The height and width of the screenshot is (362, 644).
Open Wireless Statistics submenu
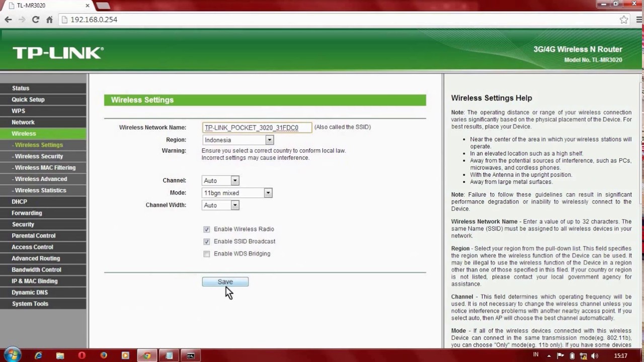(43, 190)
